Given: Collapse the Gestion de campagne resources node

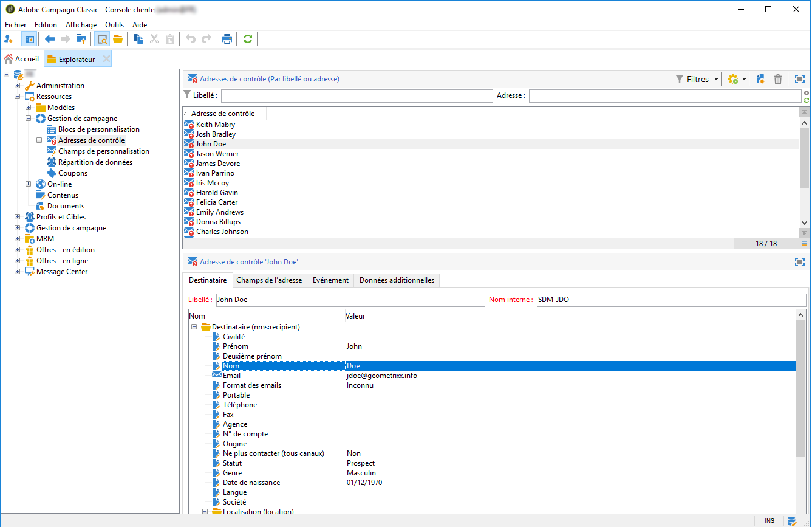Looking at the screenshot, I should (x=29, y=119).
